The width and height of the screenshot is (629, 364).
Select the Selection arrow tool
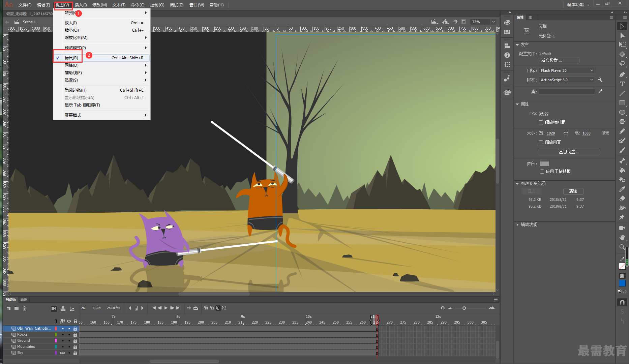coord(622,26)
